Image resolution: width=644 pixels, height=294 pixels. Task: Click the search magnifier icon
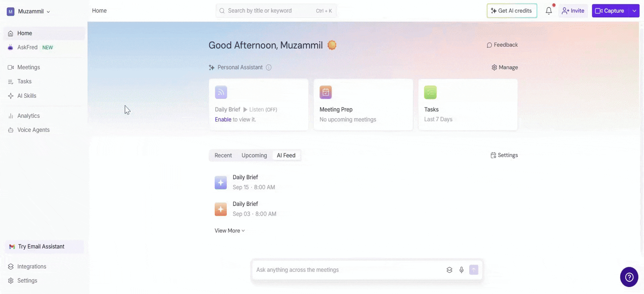(222, 11)
